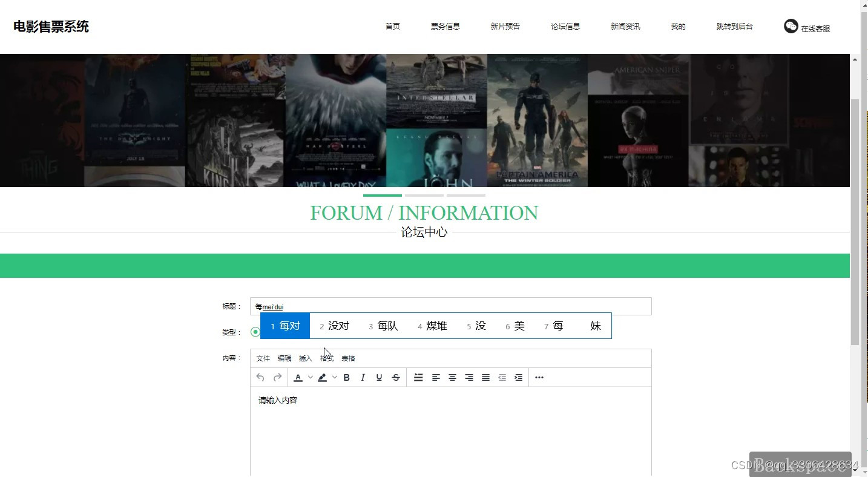
Task: Increase indent in the editor
Action: click(518, 377)
